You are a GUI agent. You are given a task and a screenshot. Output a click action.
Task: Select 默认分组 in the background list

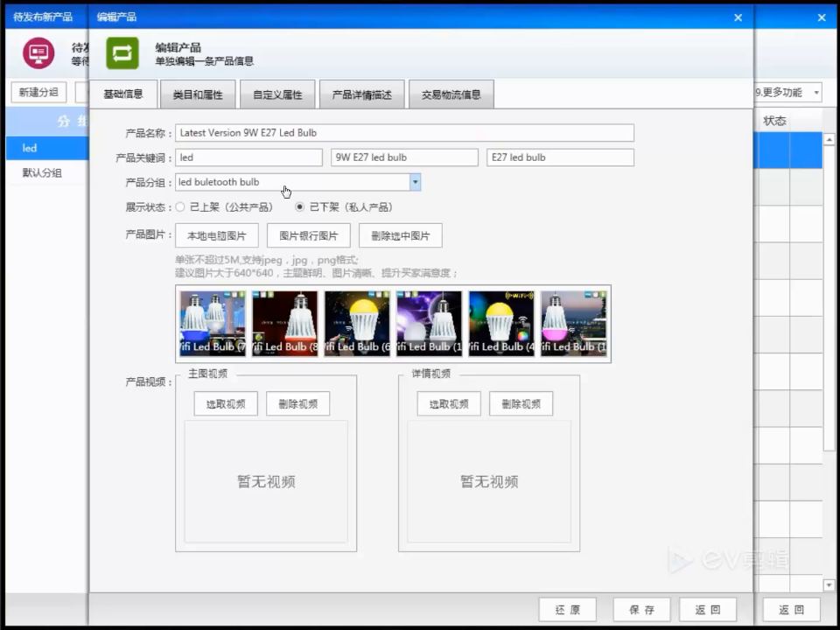tap(47, 172)
